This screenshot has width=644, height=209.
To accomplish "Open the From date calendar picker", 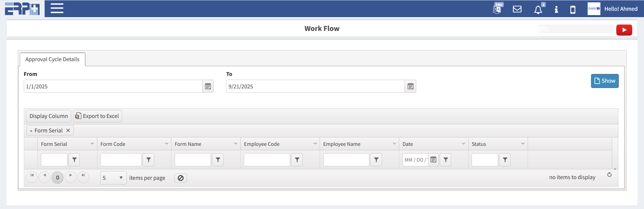I will (208, 86).
